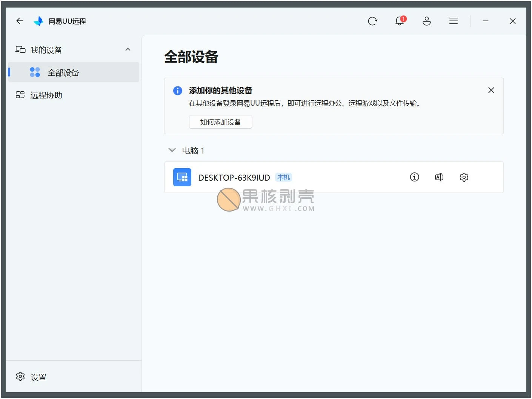Collapse the 我的设备 sidebar section
The height and width of the screenshot is (399, 532).
[128, 49]
